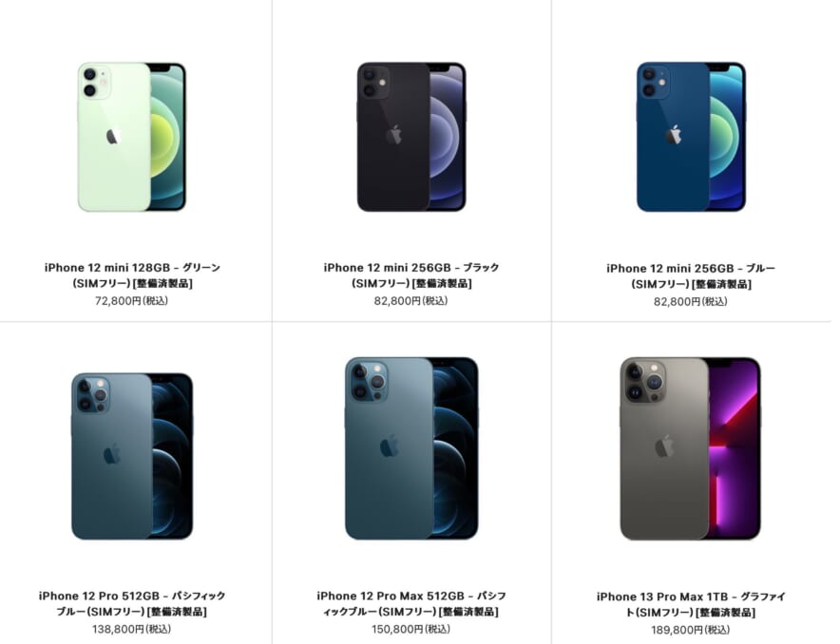Open the iPhone 12 Pro Max product image

(411, 448)
